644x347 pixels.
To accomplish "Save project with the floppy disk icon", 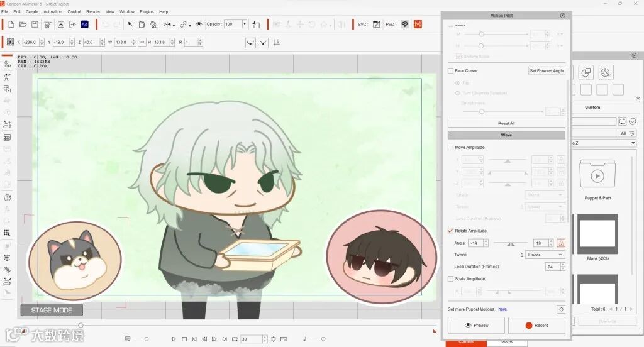I will click(35, 25).
